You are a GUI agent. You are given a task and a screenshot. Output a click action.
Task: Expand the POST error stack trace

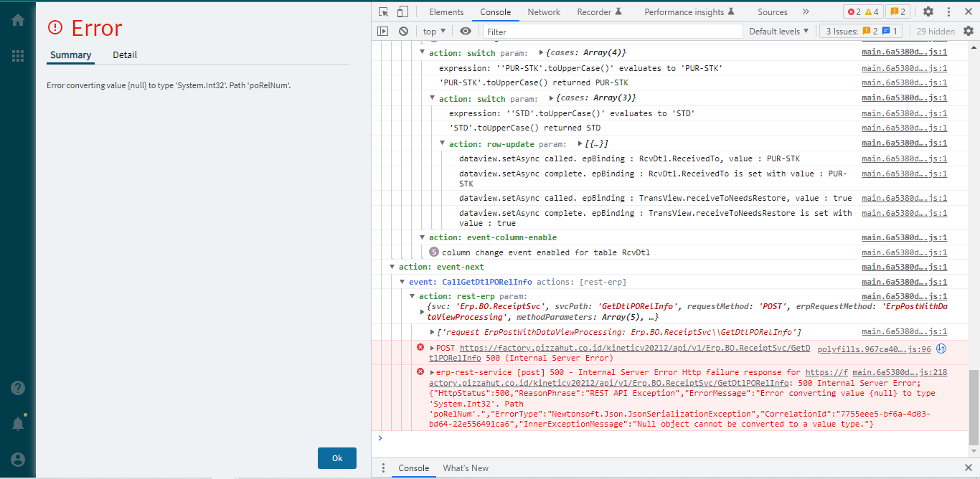(x=433, y=347)
